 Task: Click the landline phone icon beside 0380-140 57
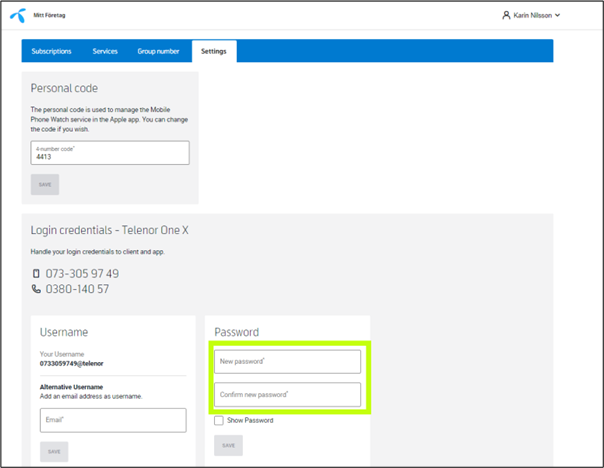click(36, 289)
